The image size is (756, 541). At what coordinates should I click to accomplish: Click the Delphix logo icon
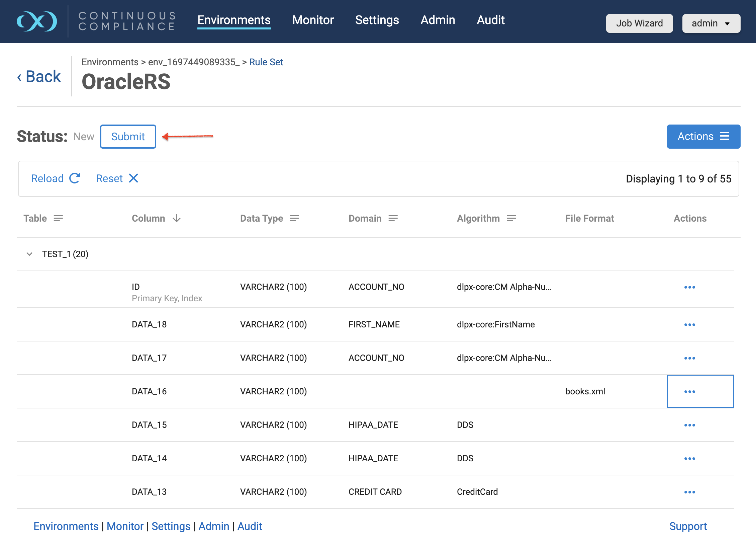pyautogui.click(x=37, y=21)
